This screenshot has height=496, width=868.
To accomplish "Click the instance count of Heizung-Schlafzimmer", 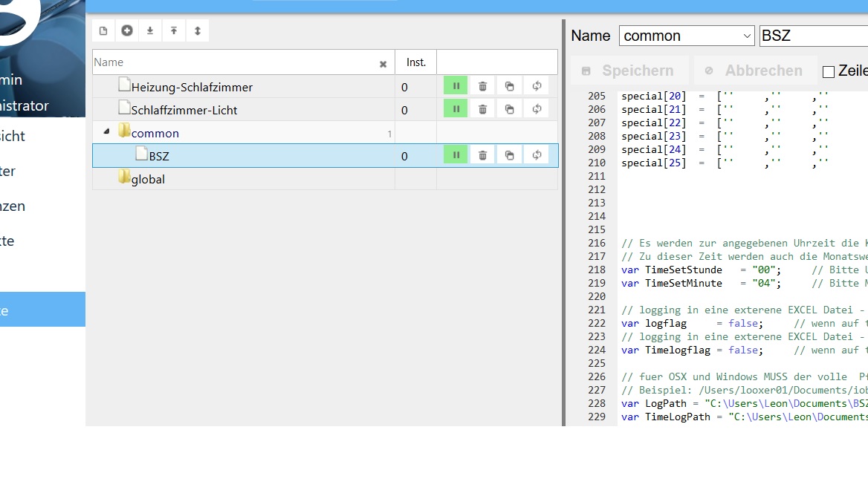I will pos(405,88).
